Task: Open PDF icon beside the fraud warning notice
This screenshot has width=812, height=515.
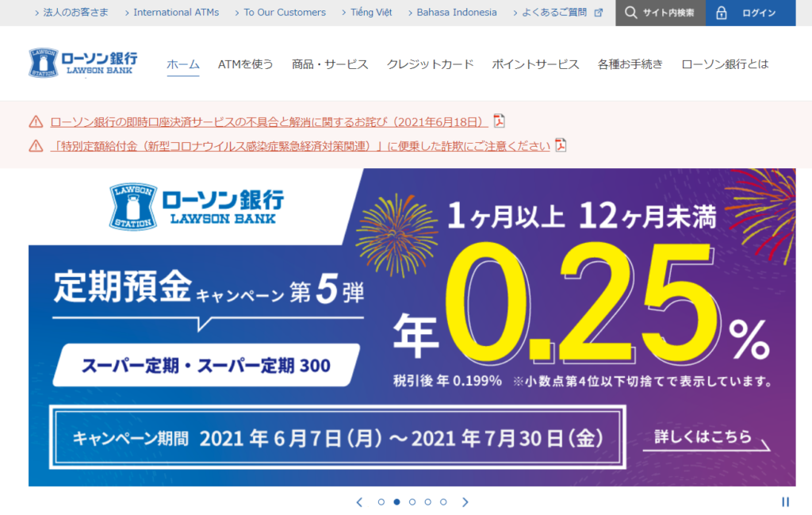Action: pos(561,145)
